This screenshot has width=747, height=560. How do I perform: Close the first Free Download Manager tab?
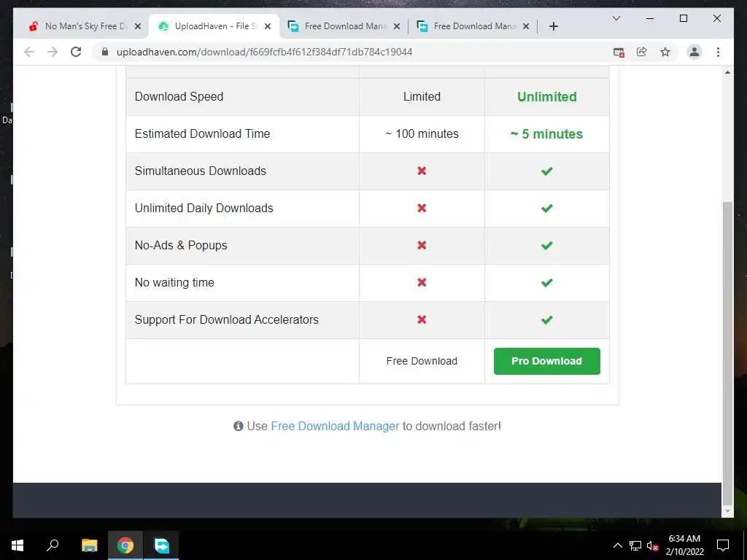397,26
